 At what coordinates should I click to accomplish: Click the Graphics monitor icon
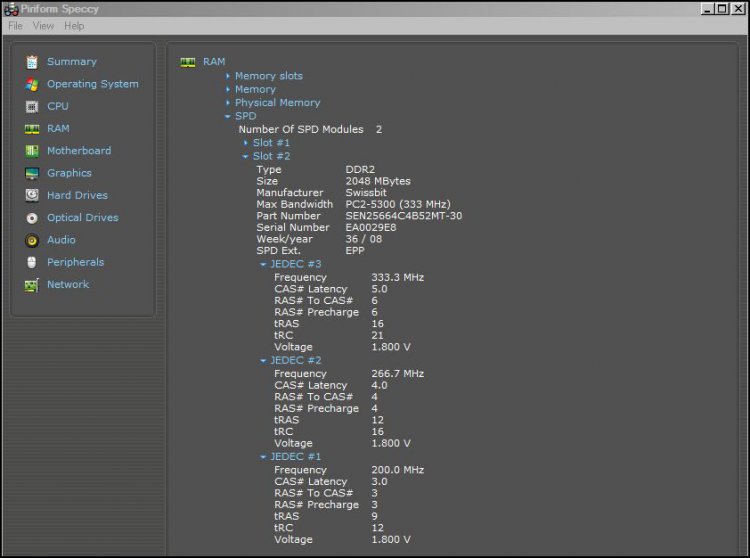pyautogui.click(x=32, y=174)
